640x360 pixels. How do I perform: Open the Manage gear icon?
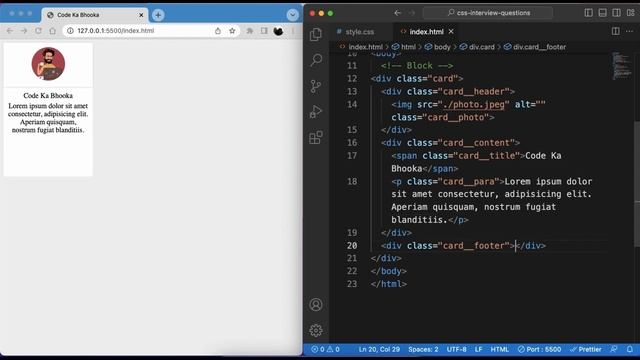316,330
